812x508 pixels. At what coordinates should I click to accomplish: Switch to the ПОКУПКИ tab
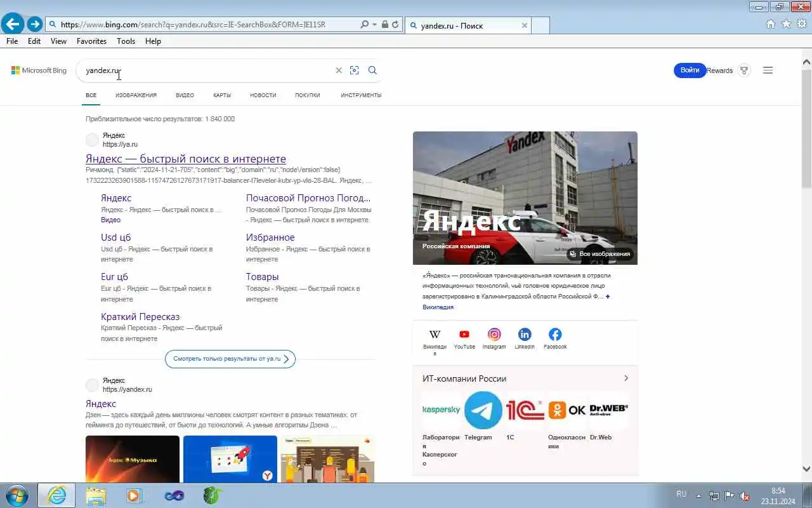[308, 95]
